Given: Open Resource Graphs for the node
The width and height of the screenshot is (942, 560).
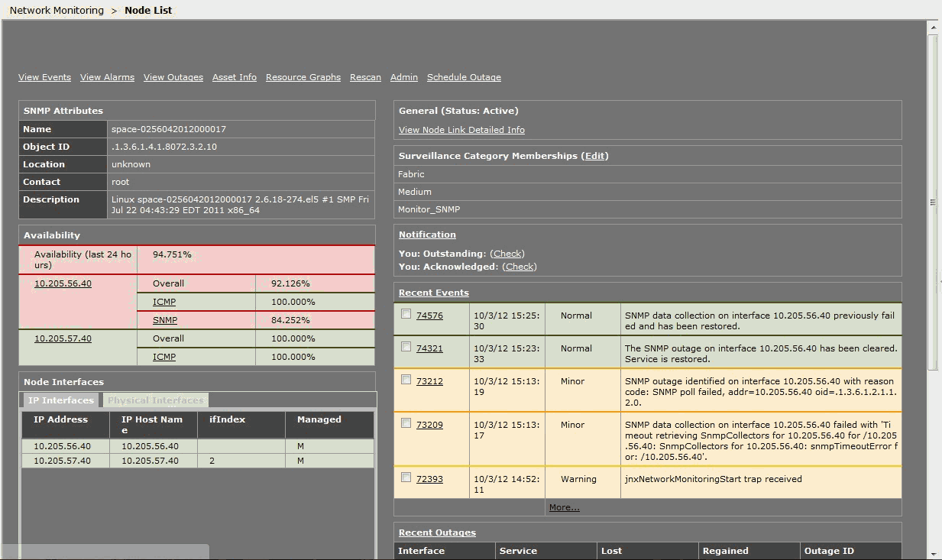Looking at the screenshot, I should coord(303,76).
